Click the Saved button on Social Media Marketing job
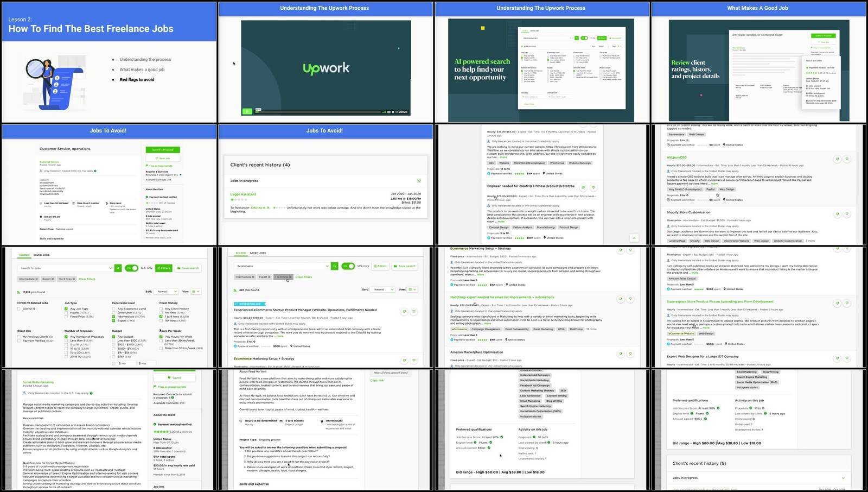 [x=174, y=377]
